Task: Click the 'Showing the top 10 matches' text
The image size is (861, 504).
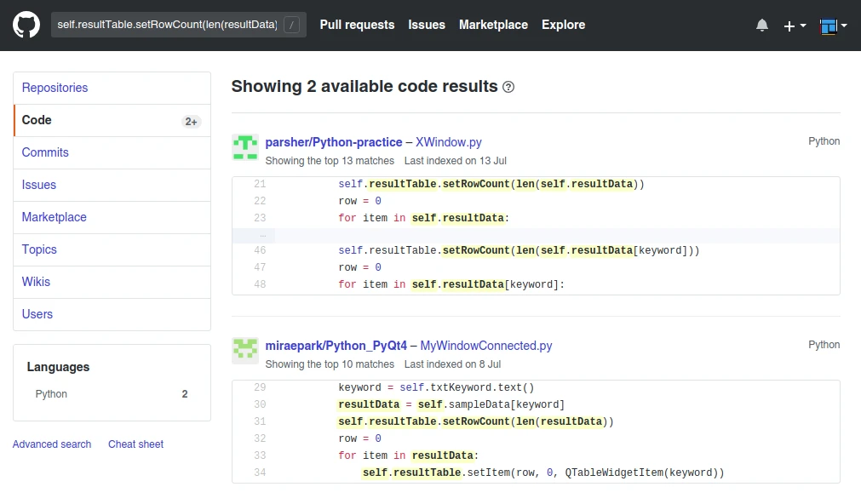Action: [330, 364]
